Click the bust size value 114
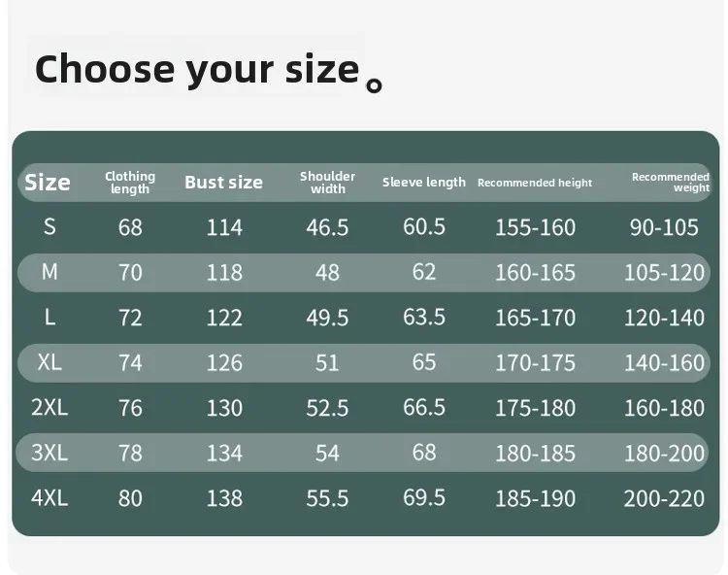 (x=224, y=227)
